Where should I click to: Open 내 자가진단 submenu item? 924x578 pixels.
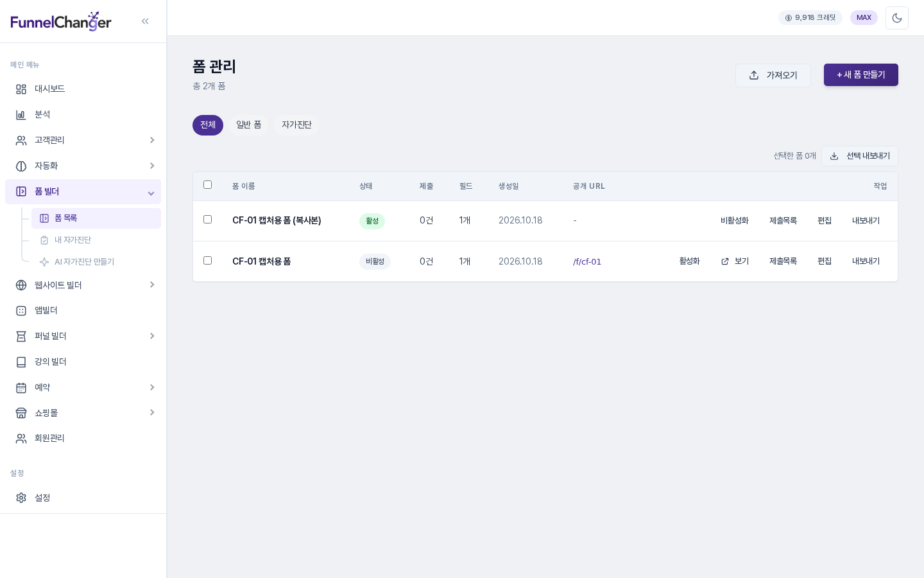coord(96,240)
